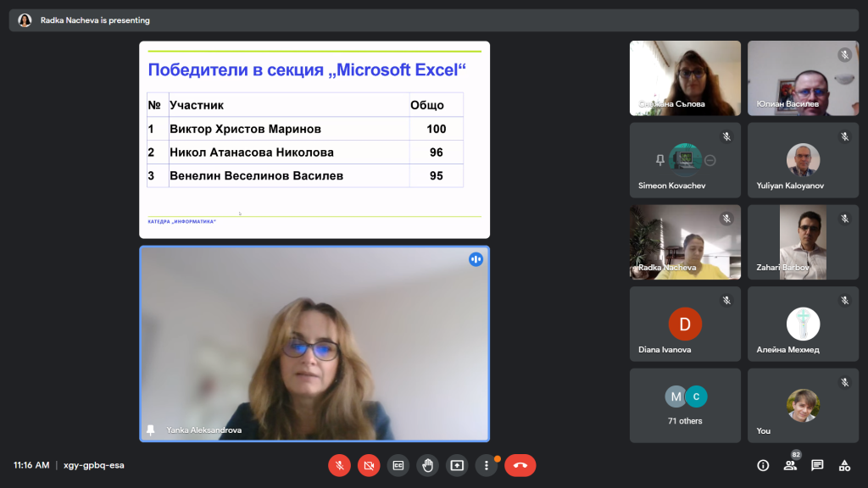The image size is (868, 488).
Task: Click muted mic icon on Юлиан Василев tile
Action: point(845,54)
